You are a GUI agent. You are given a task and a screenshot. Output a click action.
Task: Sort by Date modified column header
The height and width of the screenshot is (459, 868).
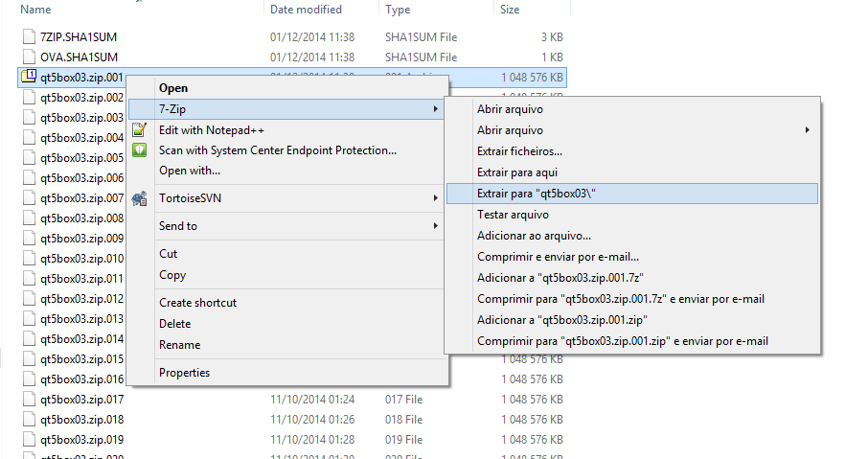306,10
